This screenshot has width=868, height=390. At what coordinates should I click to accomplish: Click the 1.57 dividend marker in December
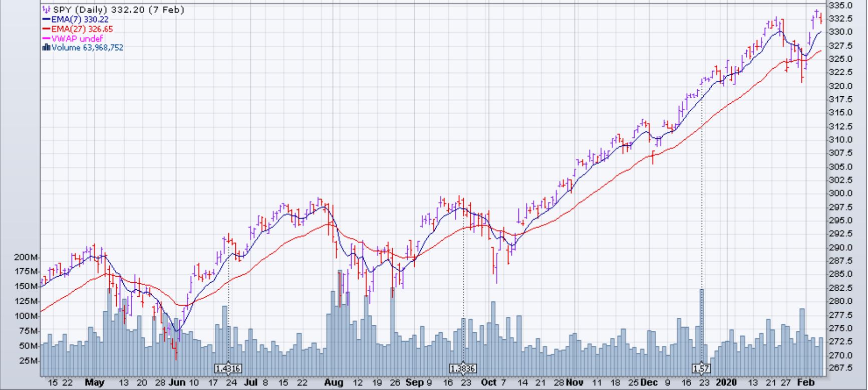click(x=701, y=368)
